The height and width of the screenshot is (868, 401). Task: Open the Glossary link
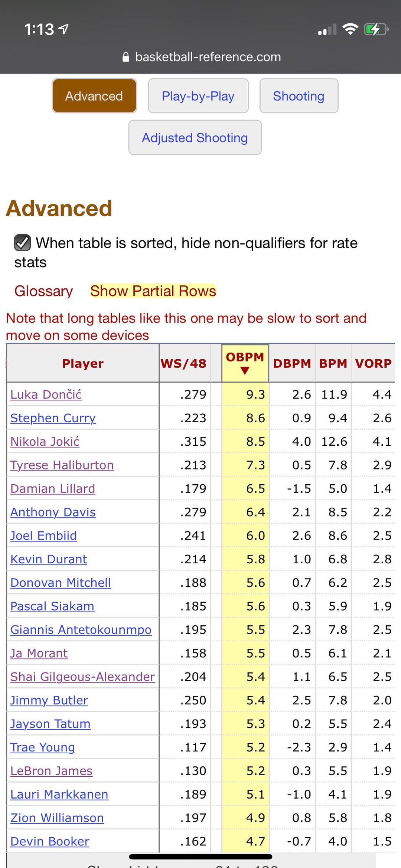(43, 291)
